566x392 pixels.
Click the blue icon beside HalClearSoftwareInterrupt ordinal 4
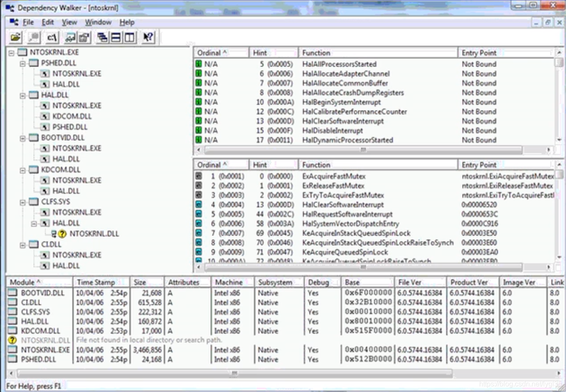[x=199, y=205]
